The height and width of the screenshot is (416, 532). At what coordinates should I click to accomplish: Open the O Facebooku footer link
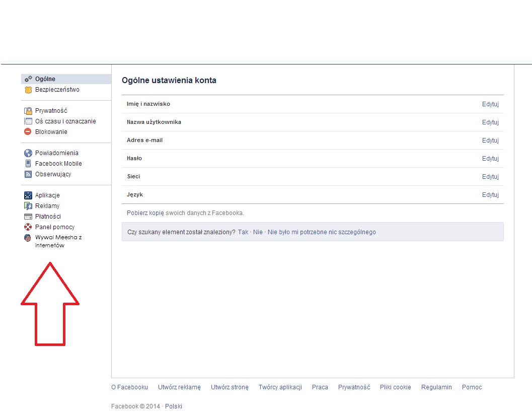pos(130,387)
